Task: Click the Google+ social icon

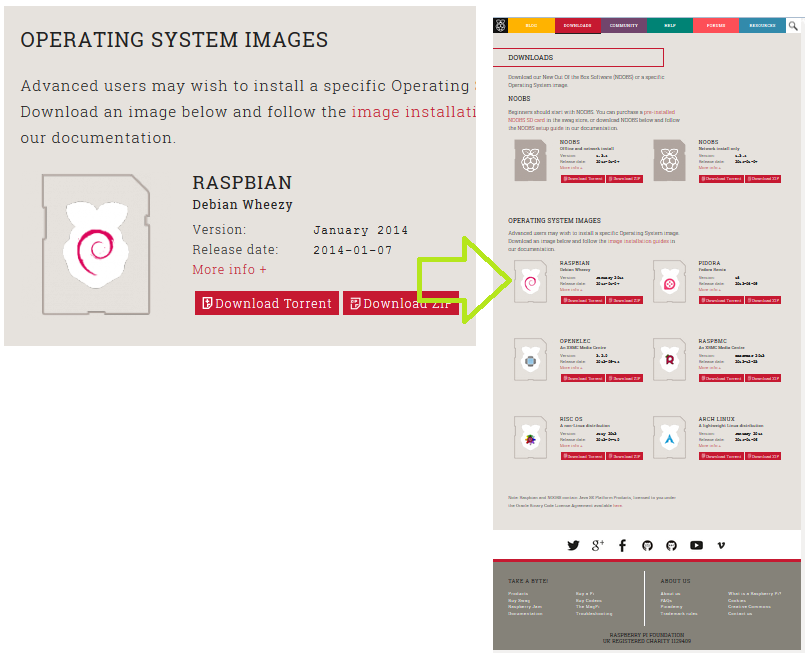Action: (598, 545)
